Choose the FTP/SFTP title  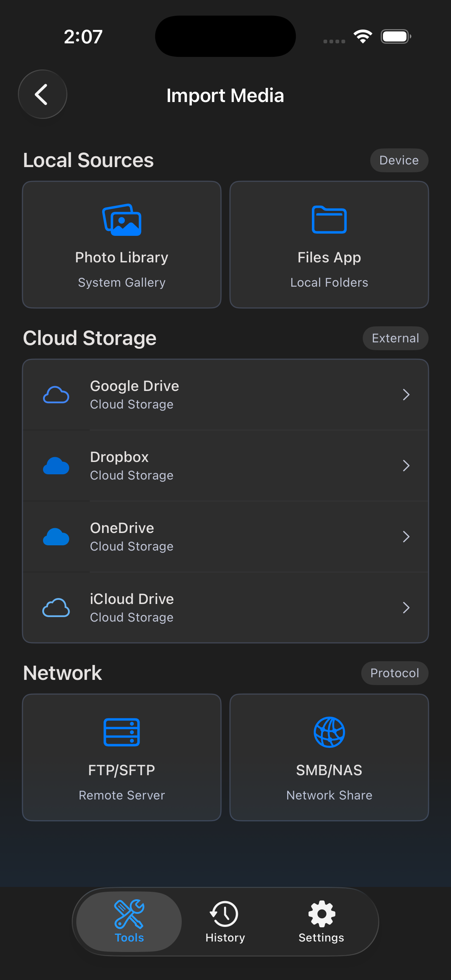[122, 770]
